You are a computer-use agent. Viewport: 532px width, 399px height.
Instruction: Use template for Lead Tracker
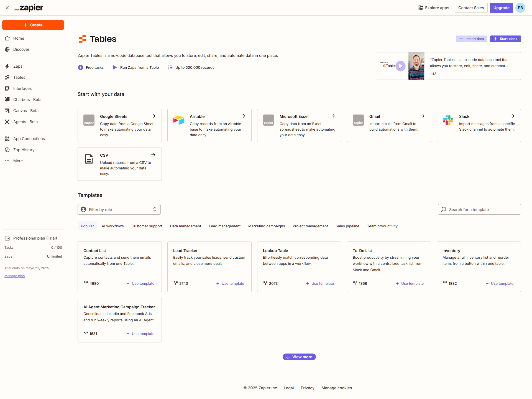230,283
